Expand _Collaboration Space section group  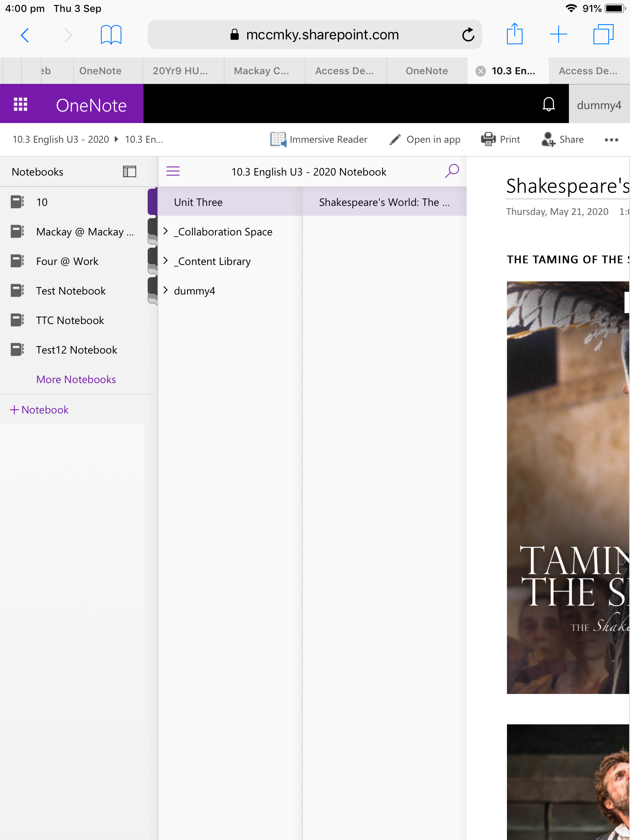166,231
